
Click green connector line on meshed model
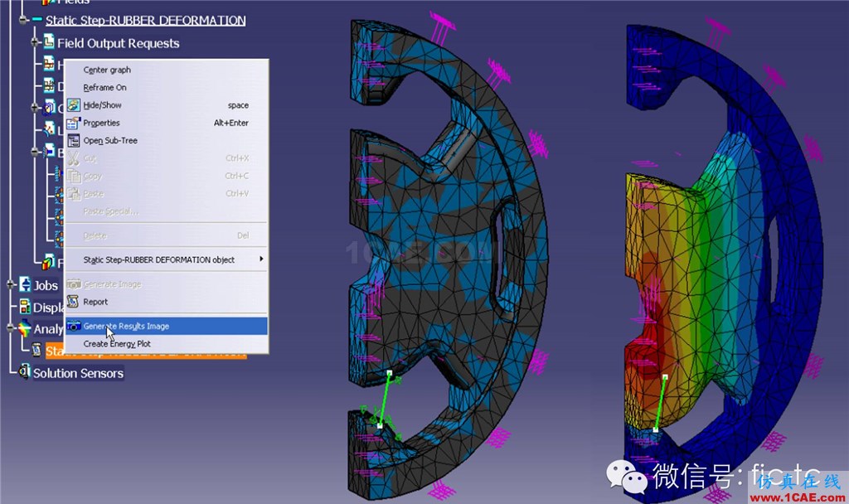(385, 399)
